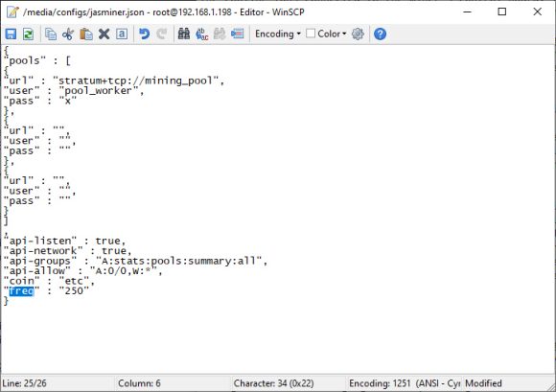The image size is (556, 392).
Task: Click the "250" freq value text
Action: click(x=74, y=291)
